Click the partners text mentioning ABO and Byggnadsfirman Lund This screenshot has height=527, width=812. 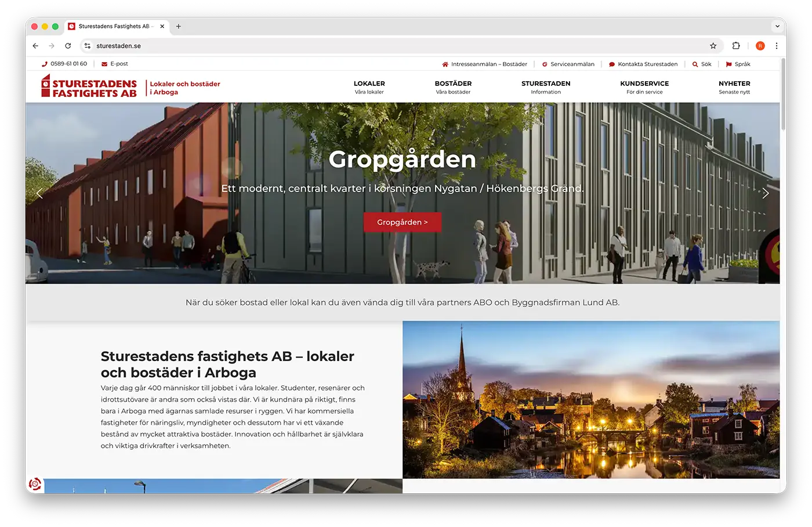pos(403,302)
